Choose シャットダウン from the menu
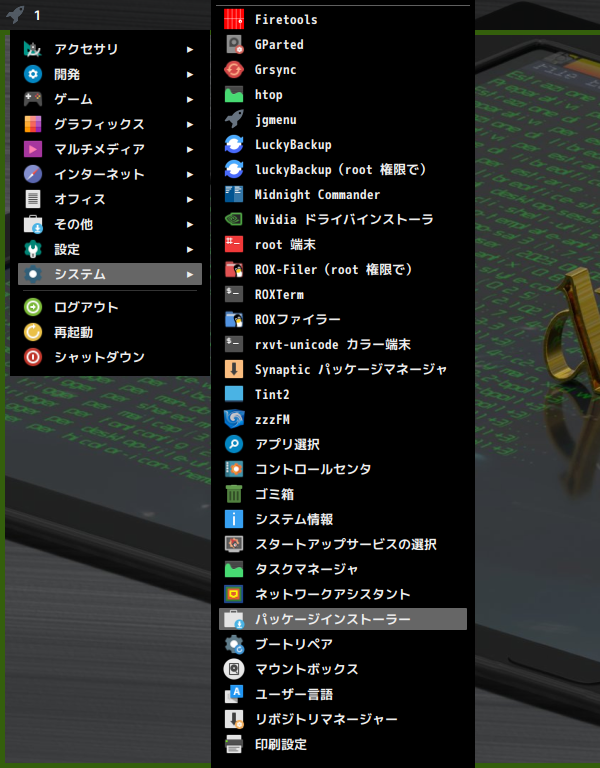 [110, 357]
